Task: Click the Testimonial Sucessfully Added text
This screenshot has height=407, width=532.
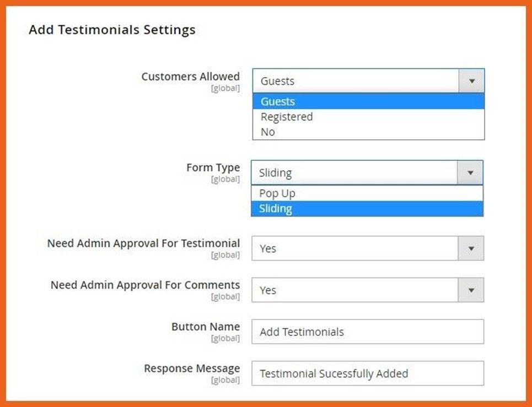Action: click(332, 373)
